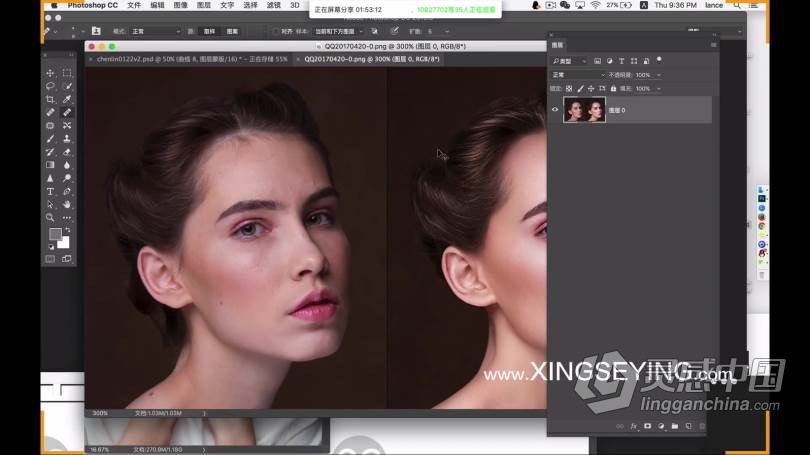Set healing source to Sampled button
Image resolution: width=810 pixels, height=455 pixels.
(x=209, y=32)
